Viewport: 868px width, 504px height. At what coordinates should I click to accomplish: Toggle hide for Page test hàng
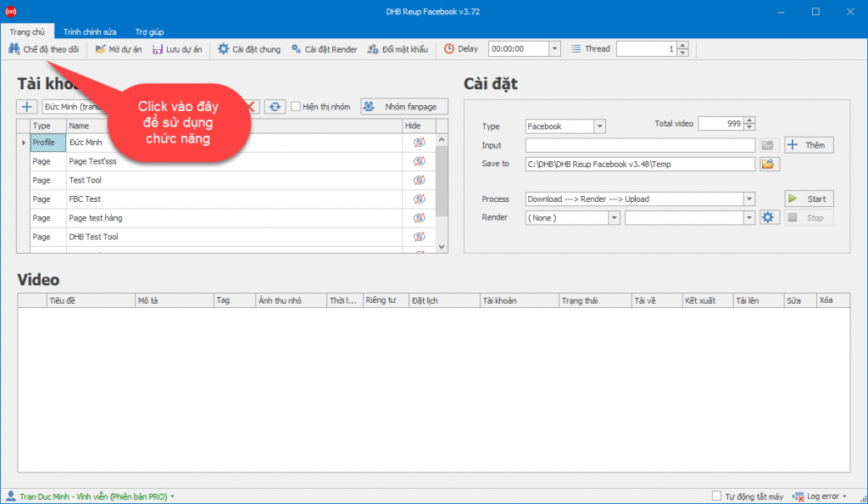pyautogui.click(x=419, y=218)
